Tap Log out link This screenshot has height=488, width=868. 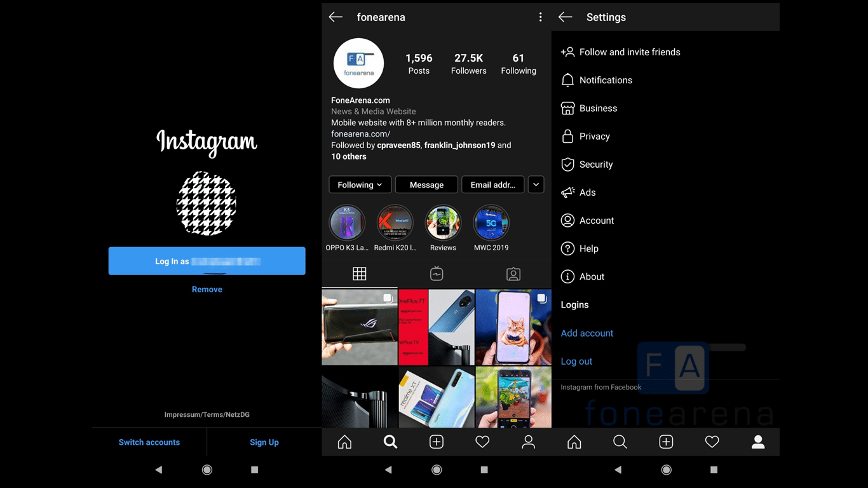(576, 361)
